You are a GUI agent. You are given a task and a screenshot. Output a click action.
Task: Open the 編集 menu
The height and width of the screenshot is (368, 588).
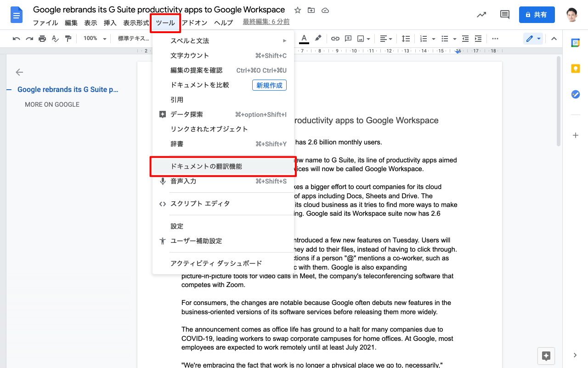pyautogui.click(x=71, y=23)
